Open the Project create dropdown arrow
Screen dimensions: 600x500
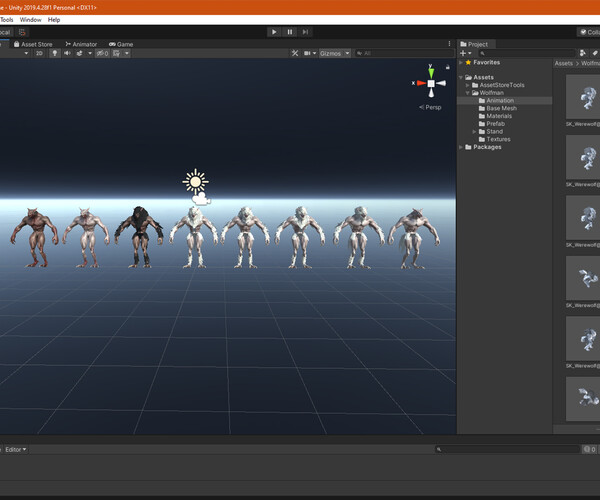point(470,53)
